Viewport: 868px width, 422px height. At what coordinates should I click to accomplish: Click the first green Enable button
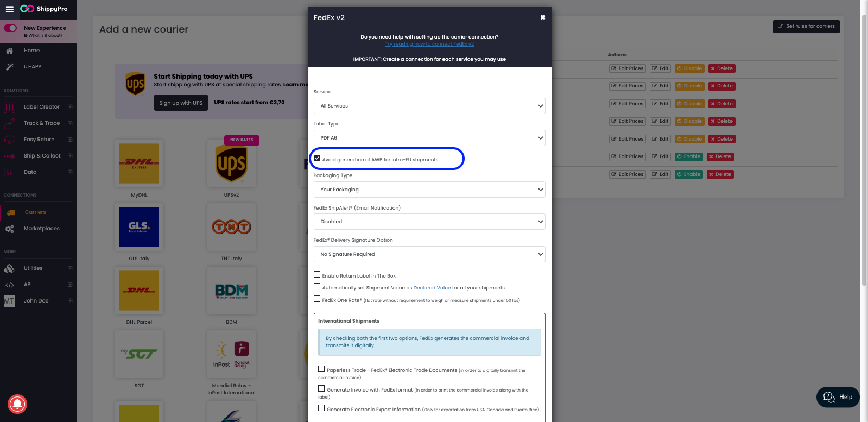[689, 156]
